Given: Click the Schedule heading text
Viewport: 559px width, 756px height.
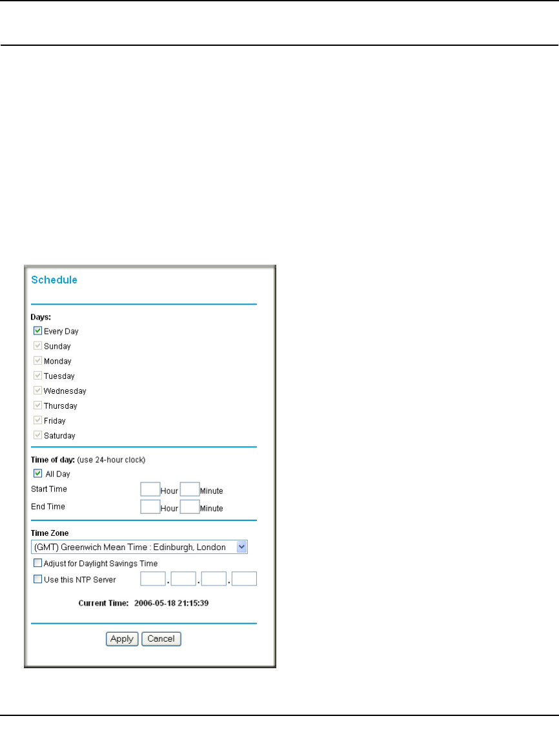Looking at the screenshot, I should 54,280.
